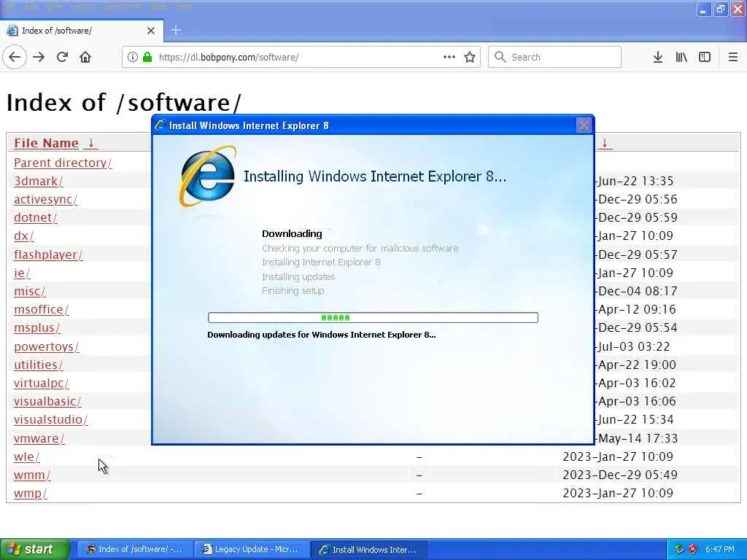Click 'Installing updates' step text
747x560 pixels.
(298, 276)
